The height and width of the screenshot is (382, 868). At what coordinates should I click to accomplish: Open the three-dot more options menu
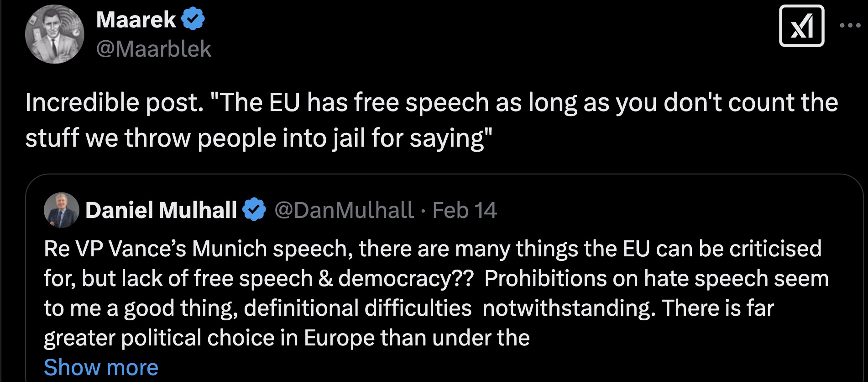[x=850, y=26]
